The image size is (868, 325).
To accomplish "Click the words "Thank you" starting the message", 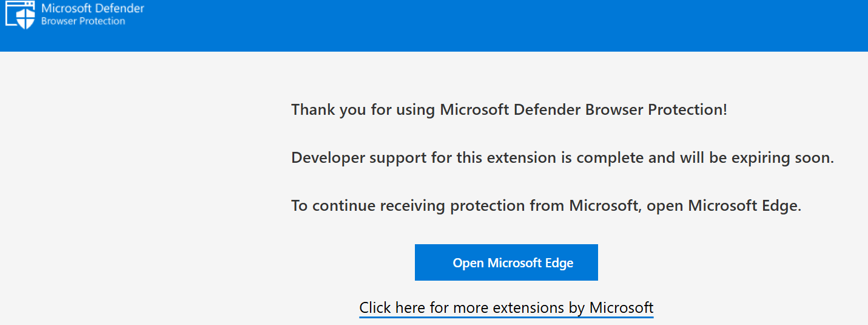I will (322, 110).
